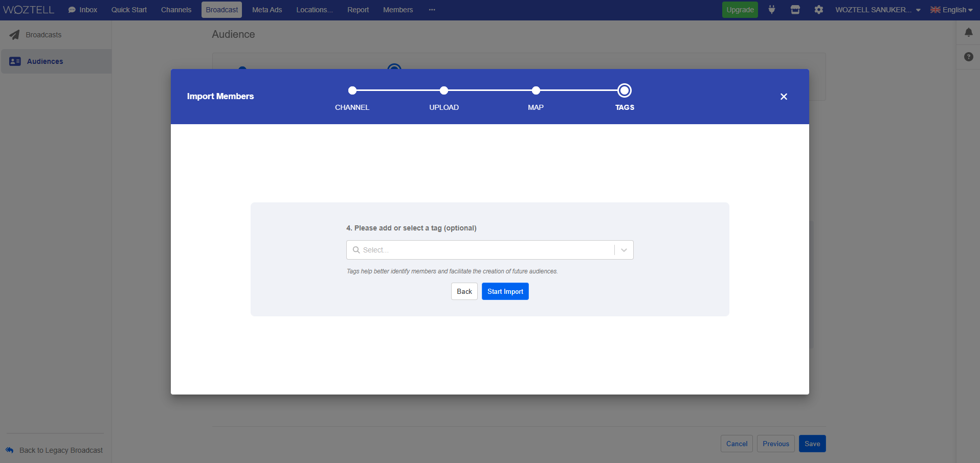Switch to the Broadcast tab
The width and height of the screenshot is (980, 463).
coord(221,9)
